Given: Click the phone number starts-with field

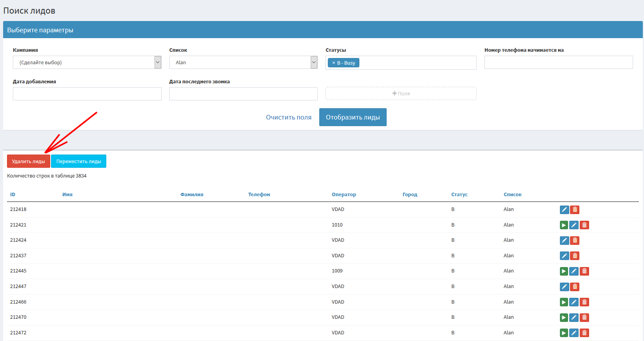Looking at the screenshot, I should pos(558,62).
